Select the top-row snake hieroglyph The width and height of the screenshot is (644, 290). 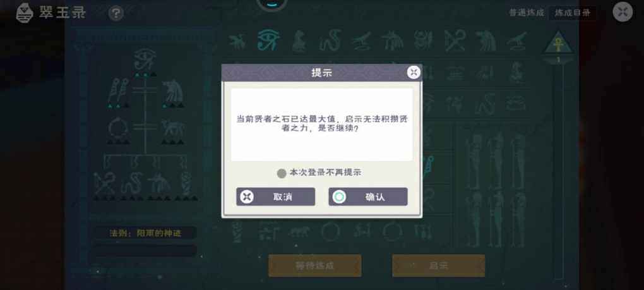[330, 40]
